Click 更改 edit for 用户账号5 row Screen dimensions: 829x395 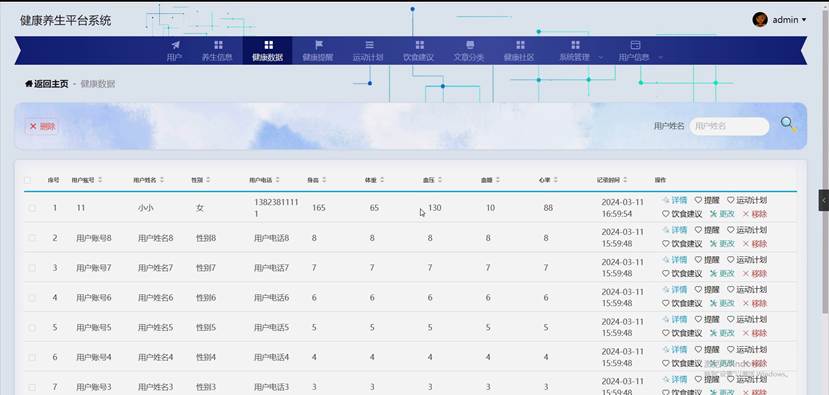click(722, 333)
